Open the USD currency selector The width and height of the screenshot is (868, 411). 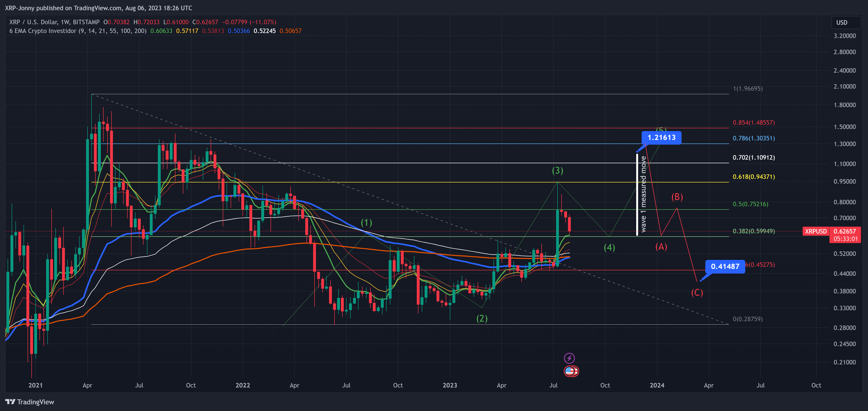pyautogui.click(x=846, y=22)
